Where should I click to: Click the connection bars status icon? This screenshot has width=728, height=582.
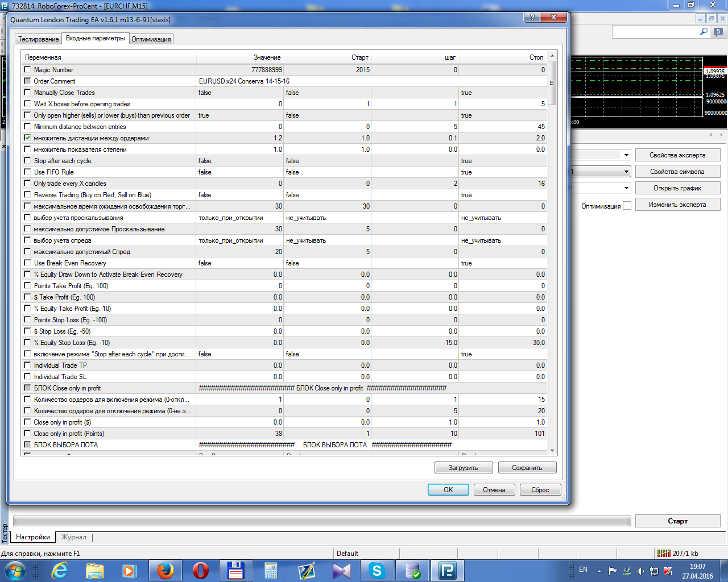663,553
